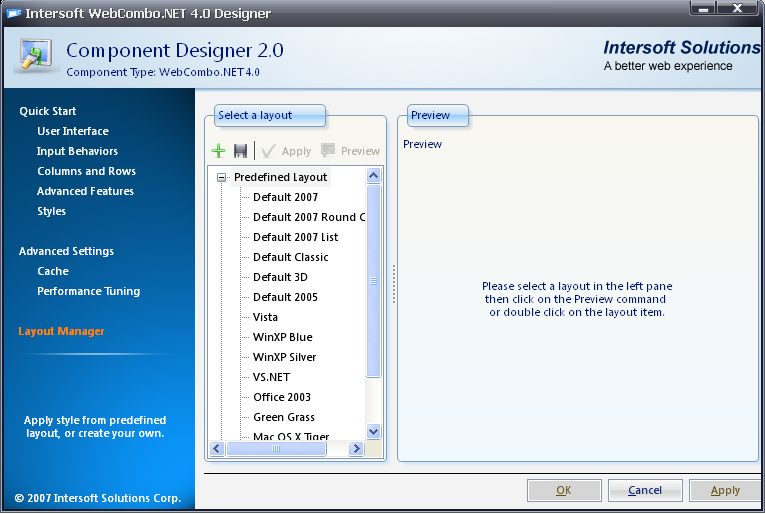This screenshot has height=514, width=765.
Task: Open Layout Manager page
Action: click(x=61, y=331)
